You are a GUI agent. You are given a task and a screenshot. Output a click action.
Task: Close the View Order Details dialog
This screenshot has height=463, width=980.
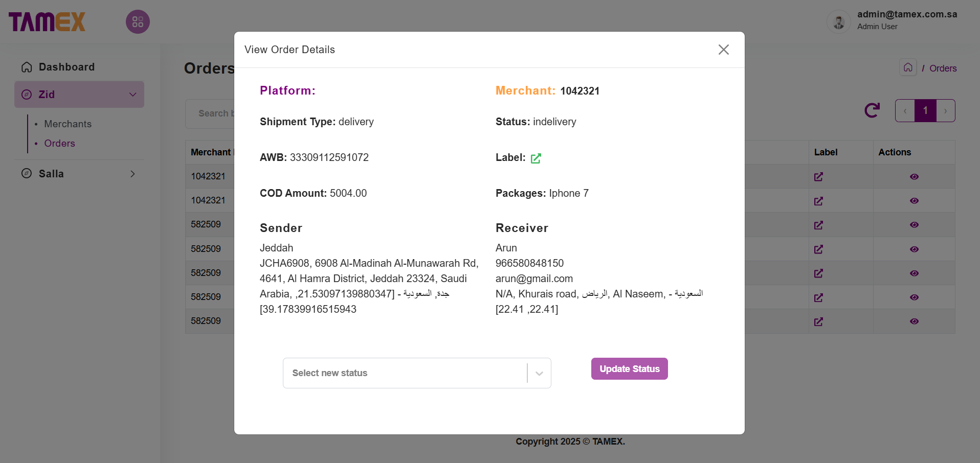tap(723, 50)
